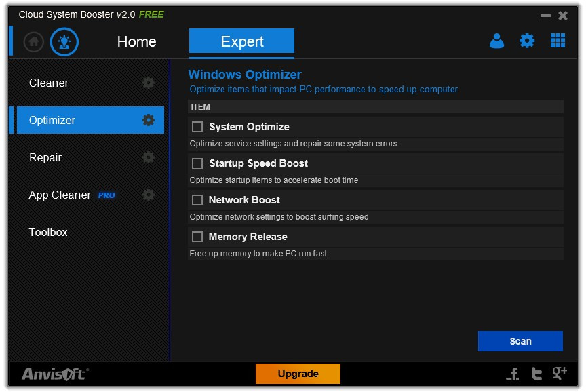Open the user account icon
The height and width of the screenshot is (392, 586).
tap(496, 41)
